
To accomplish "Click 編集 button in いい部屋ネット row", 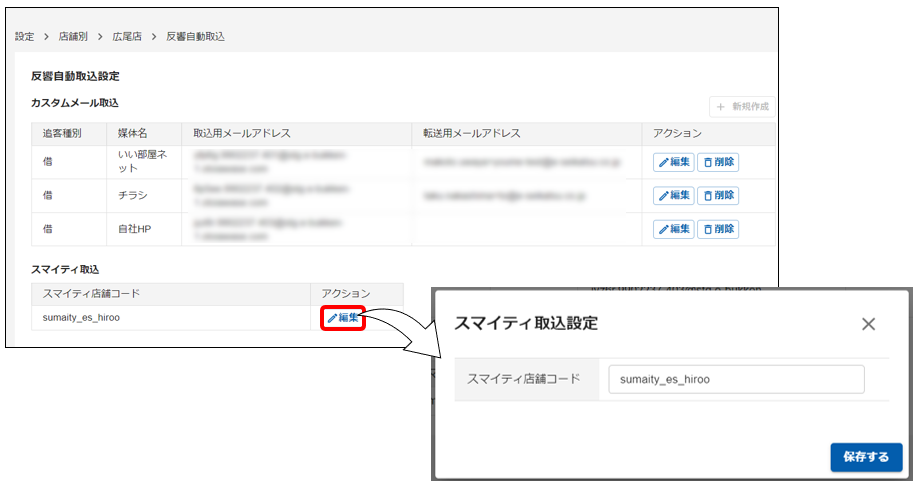I will (673, 162).
